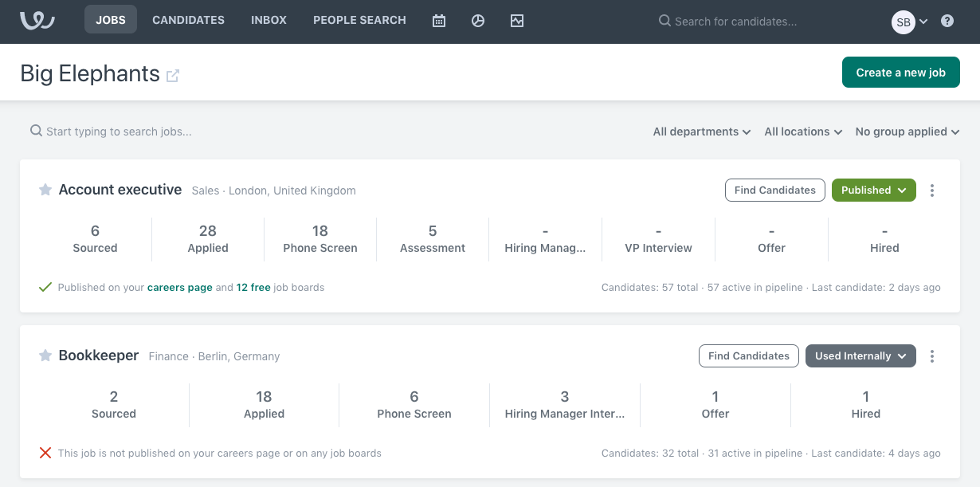Click the Create a new job button
This screenshot has width=980, height=487.
900,72
